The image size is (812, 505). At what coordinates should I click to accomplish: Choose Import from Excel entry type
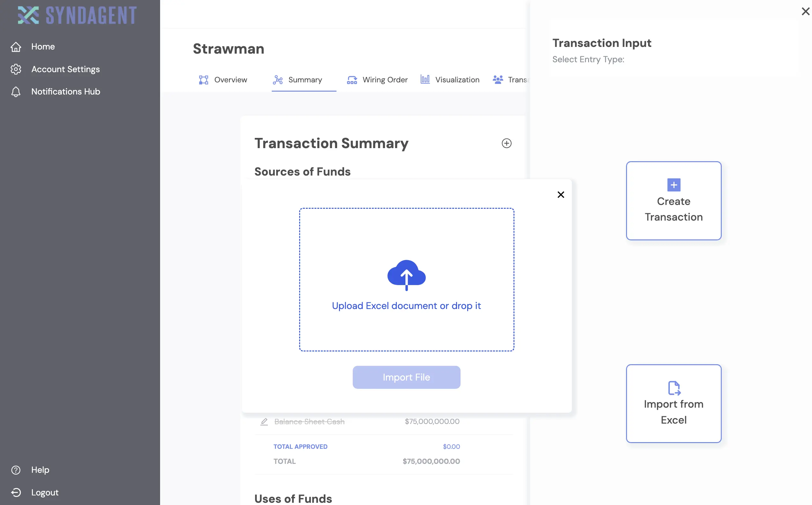673,403
